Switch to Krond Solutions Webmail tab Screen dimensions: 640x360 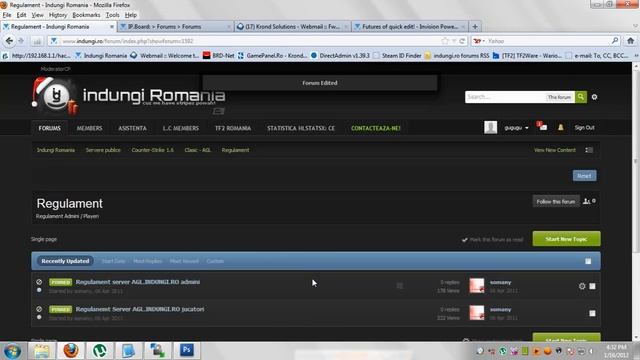click(x=292, y=27)
